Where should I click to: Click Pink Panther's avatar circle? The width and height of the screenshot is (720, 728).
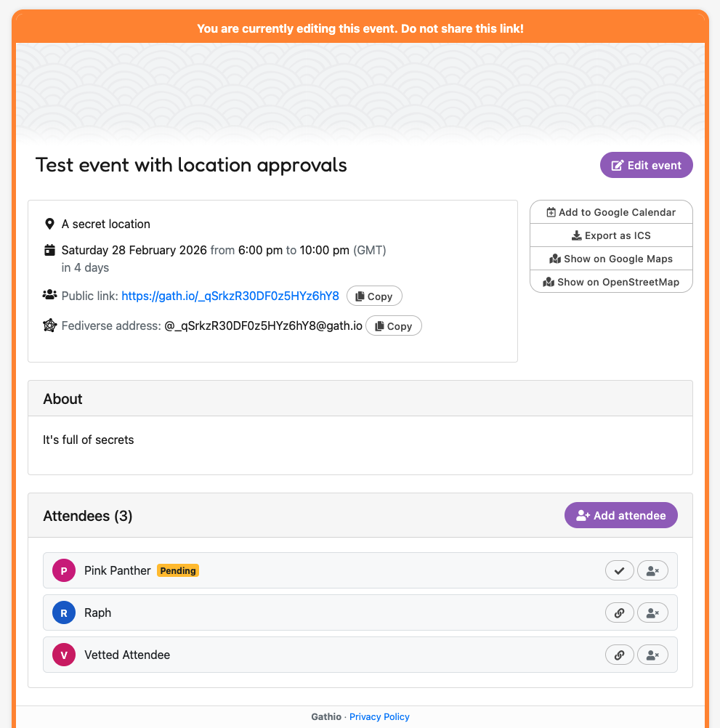point(63,570)
